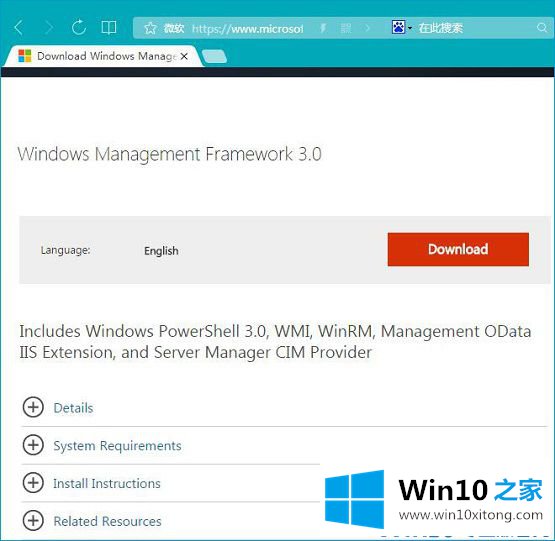Click the magnifier search icon

click(542, 28)
